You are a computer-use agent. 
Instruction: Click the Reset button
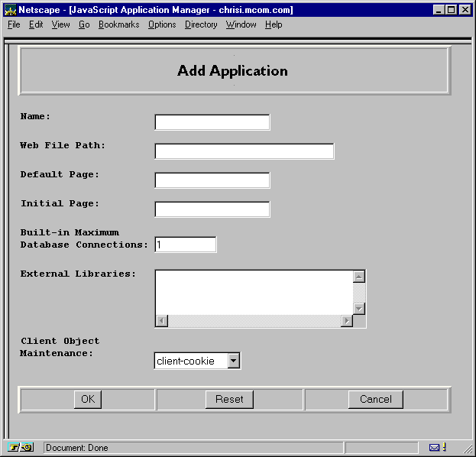(x=229, y=399)
